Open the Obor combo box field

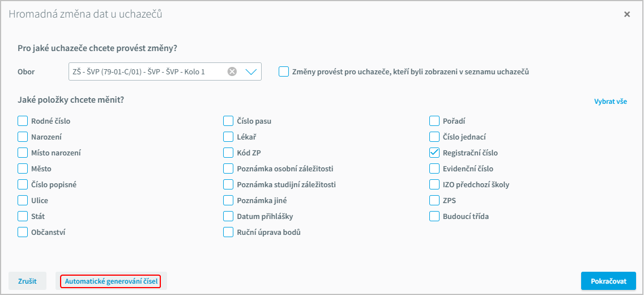[x=165, y=71]
